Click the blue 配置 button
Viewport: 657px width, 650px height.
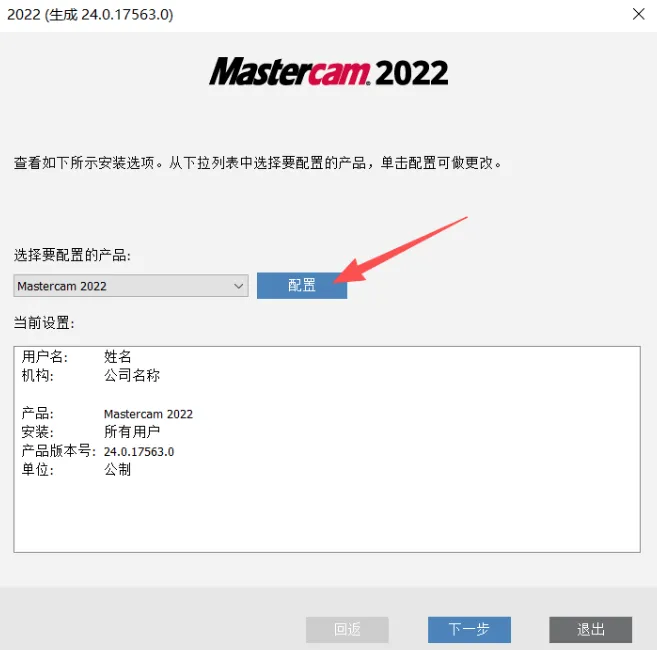click(x=302, y=285)
